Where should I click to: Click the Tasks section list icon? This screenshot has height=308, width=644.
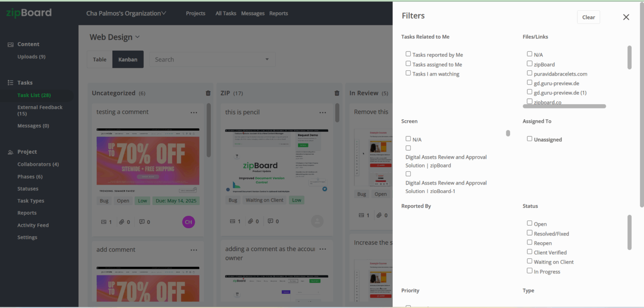(x=11, y=82)
